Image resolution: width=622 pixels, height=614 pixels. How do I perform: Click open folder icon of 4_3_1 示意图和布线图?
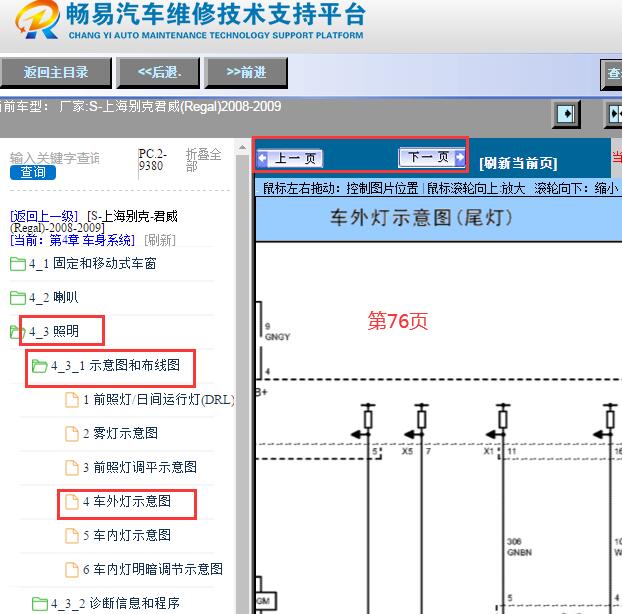click(x=39, y=366)
